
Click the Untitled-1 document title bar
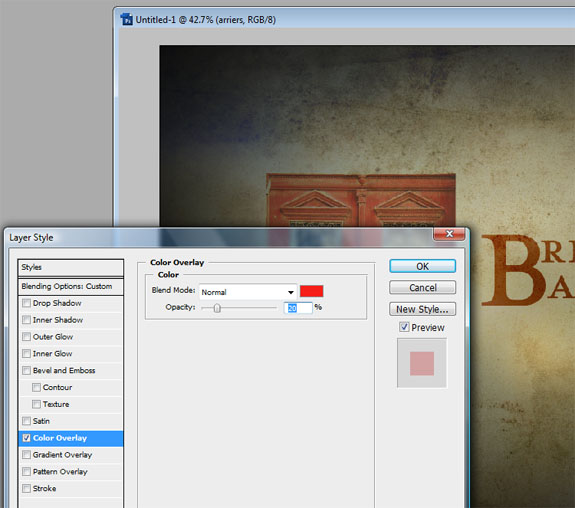[345, 19]
